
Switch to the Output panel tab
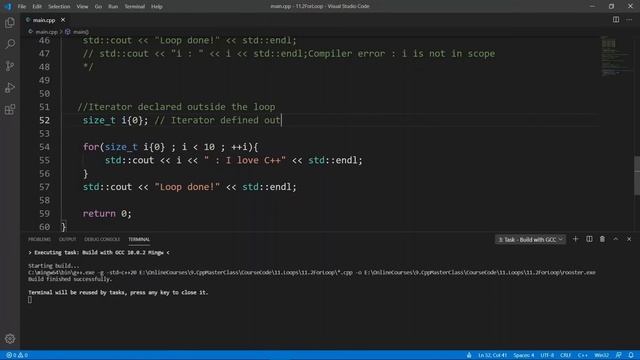tap(67, 239)
